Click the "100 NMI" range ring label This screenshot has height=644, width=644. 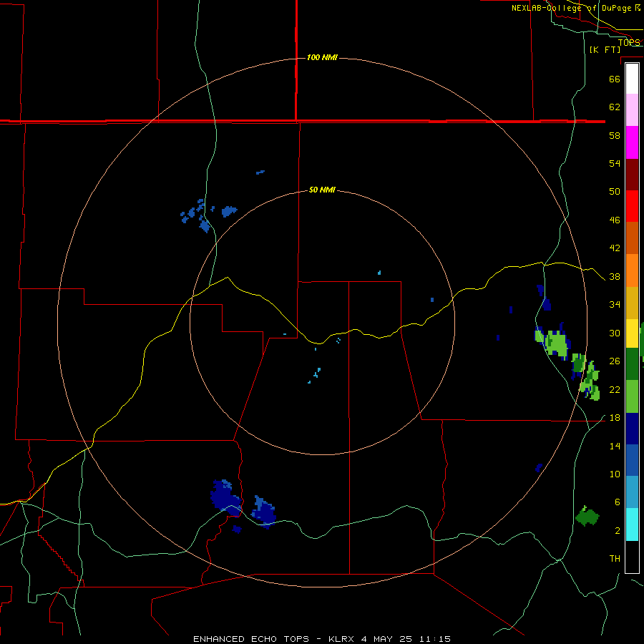322,57
